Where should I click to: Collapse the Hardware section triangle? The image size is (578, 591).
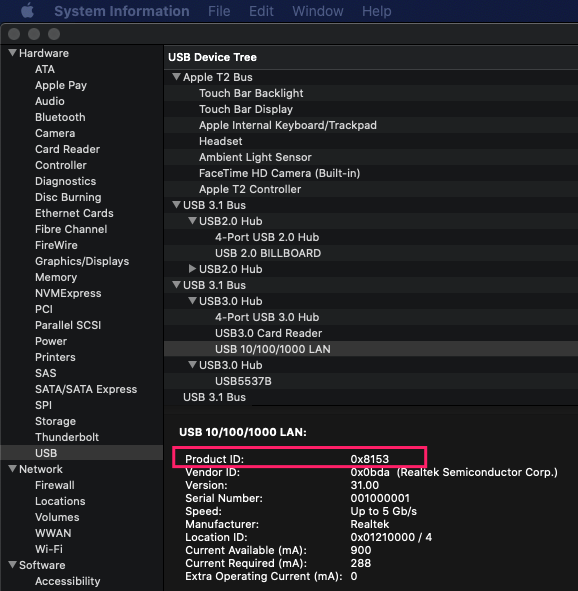pos(12,53)
